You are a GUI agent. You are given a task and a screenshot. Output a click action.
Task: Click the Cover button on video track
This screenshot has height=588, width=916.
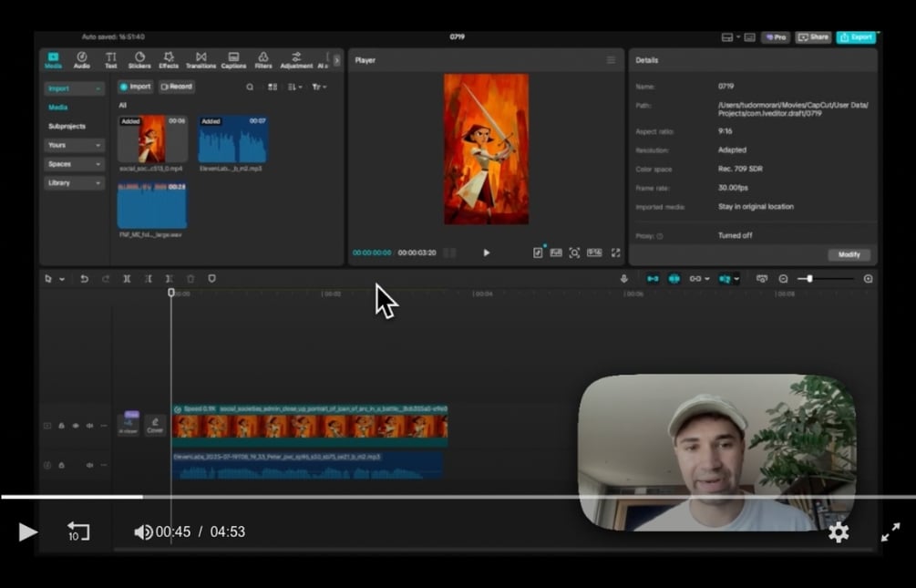[155, 425]
